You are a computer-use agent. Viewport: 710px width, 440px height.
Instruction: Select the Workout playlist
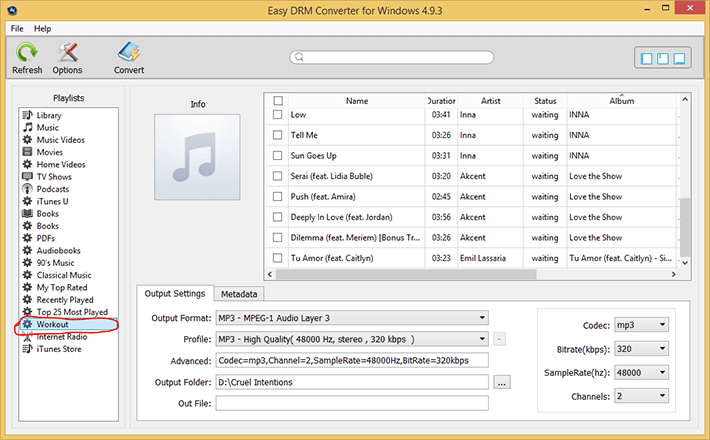click(68, 324)
